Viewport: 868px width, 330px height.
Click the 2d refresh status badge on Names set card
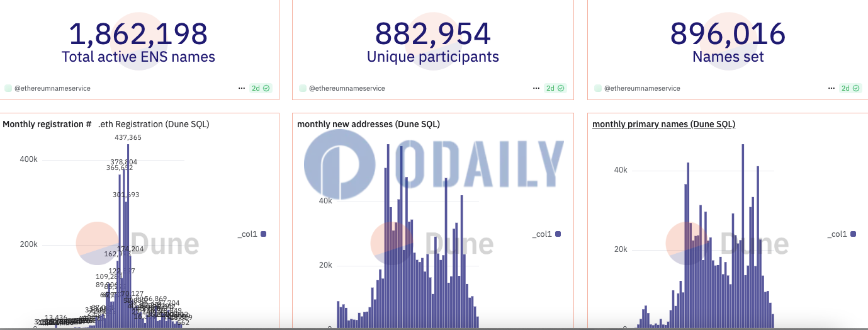pyautogui.click(x=850, y=88)
